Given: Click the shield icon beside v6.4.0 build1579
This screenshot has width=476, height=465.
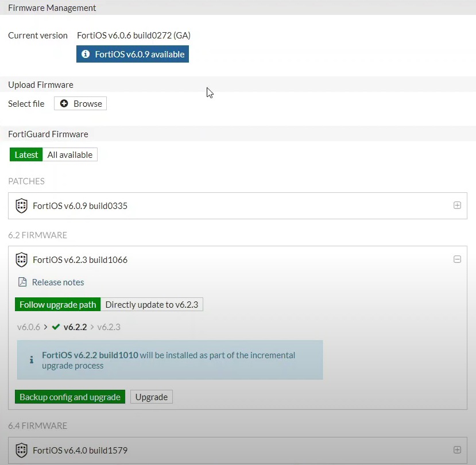Looking at the screenshot, I should 22,450.
